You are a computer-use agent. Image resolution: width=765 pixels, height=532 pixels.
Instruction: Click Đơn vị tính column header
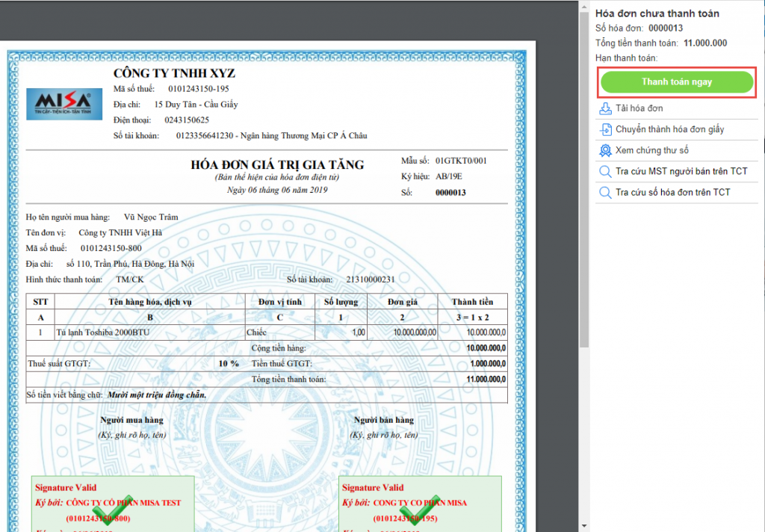click(x=280, y=302)
